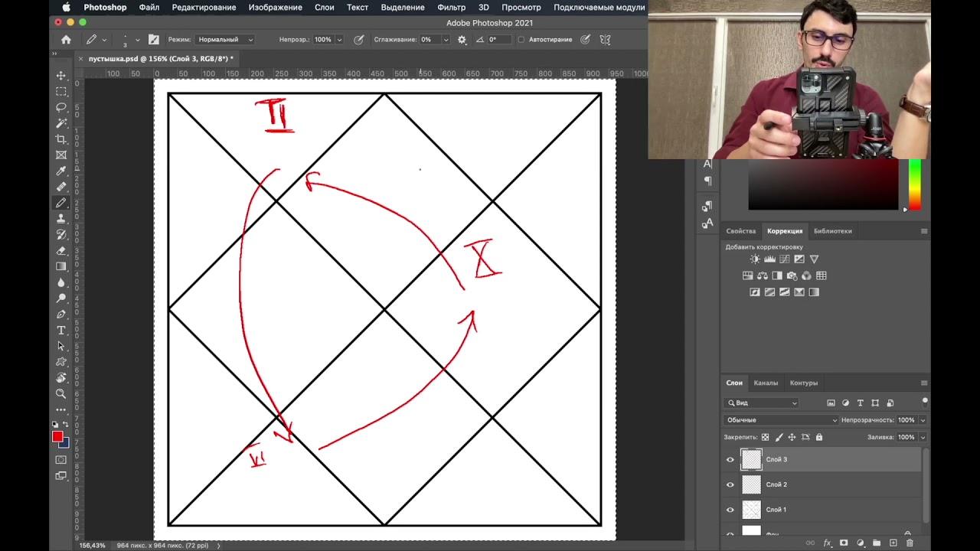
Task: Select the Horizontal Type tool
Action: pyautogui.click(x=61, y=331)
